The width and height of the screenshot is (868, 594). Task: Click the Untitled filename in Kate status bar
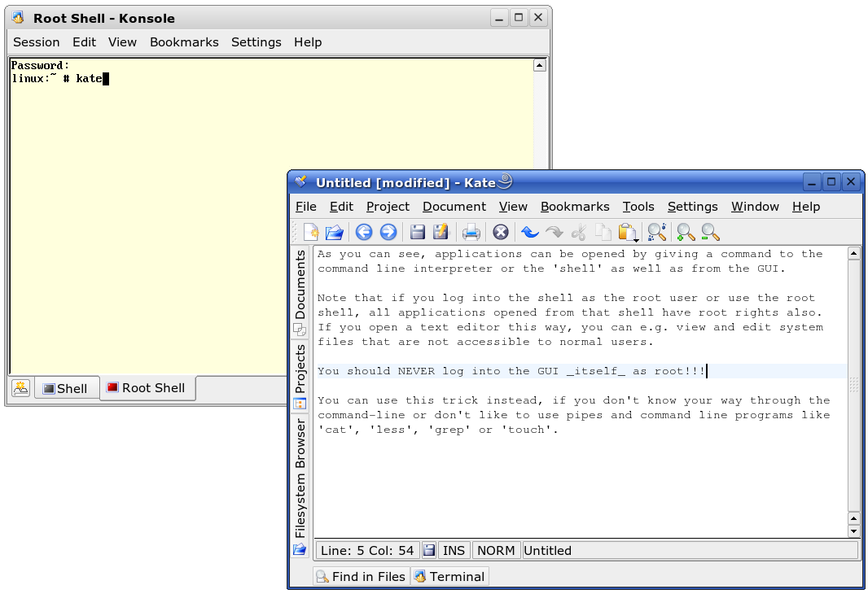click(547, 550)
